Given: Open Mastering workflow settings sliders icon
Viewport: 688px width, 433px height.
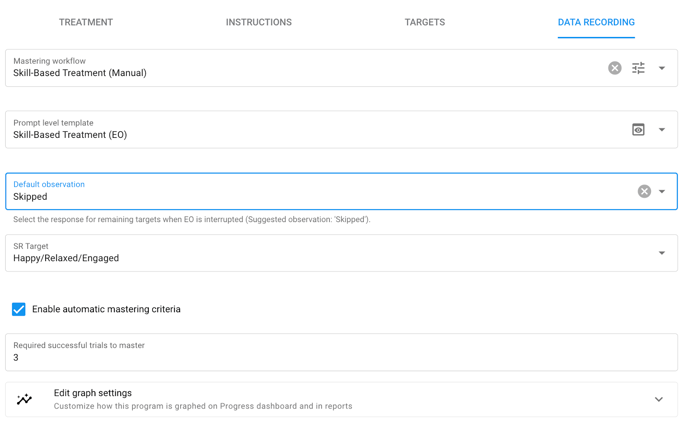Looking at the screenshot, I should tap(638, 68).
